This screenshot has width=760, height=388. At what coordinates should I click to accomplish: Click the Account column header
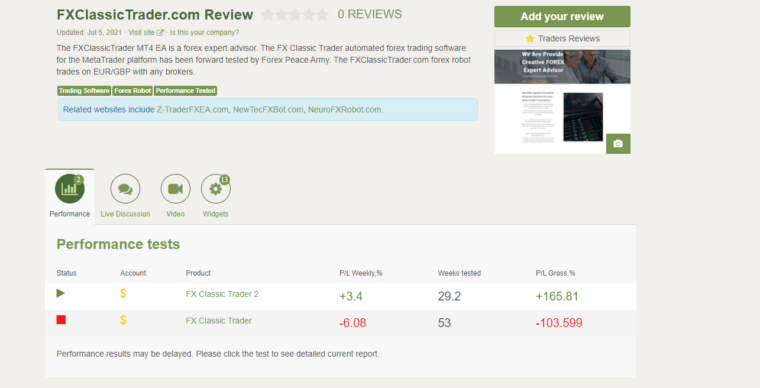133,273
